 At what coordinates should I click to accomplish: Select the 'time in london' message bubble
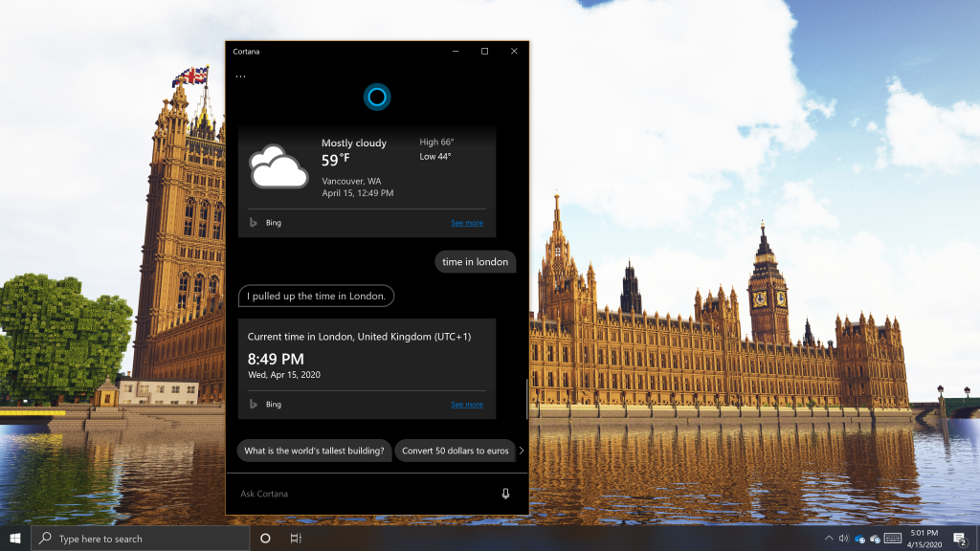pyautogui.click(x=475, y=262)
